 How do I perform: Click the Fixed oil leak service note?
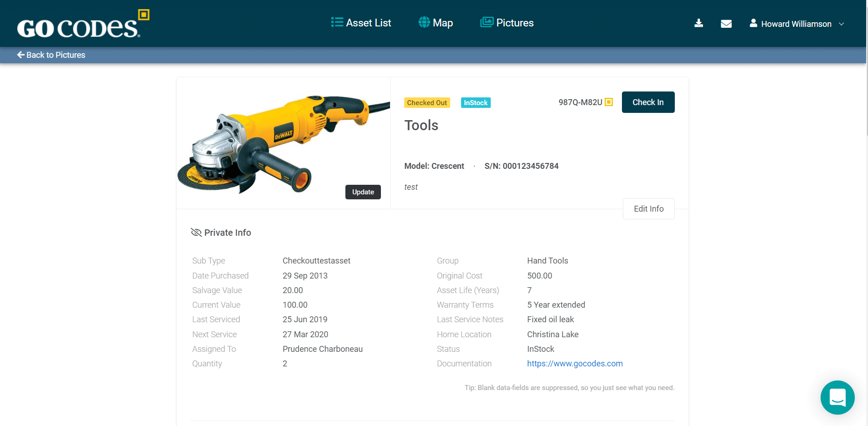(x=550, y=319)
